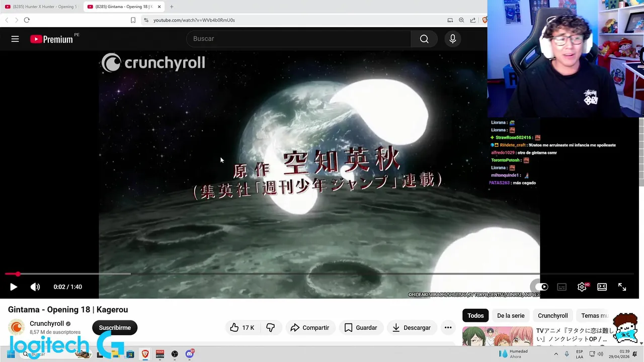Open Brave browser in taskbar

pyautogui.click(x=145, y=354)
